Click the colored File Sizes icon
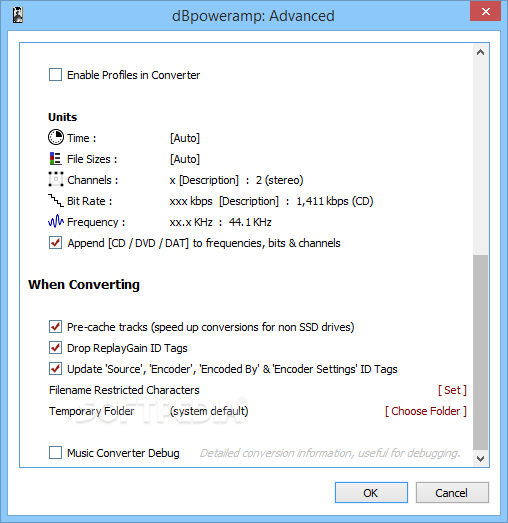Screen dimensions: 508x523 (x=55, y=158)
